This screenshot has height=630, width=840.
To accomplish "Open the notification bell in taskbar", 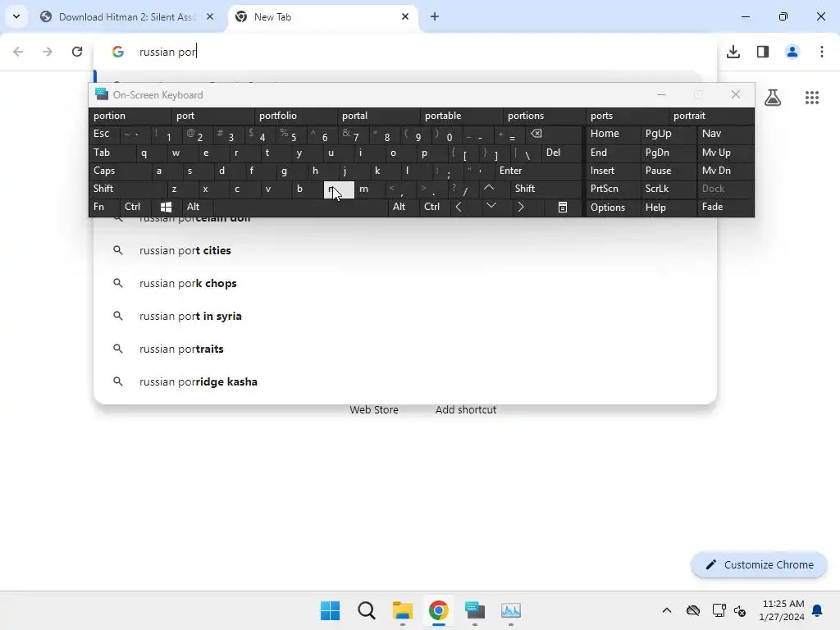I will 817,610.
